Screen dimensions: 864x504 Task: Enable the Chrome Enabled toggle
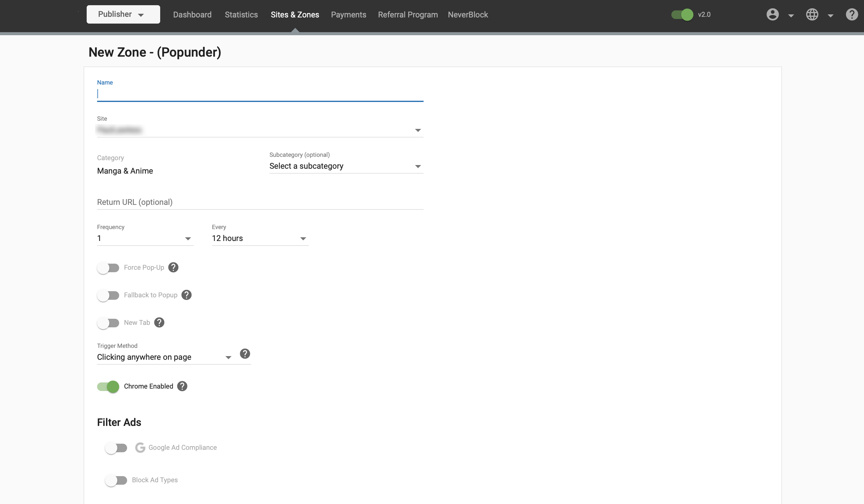click(x=108, y=386)
